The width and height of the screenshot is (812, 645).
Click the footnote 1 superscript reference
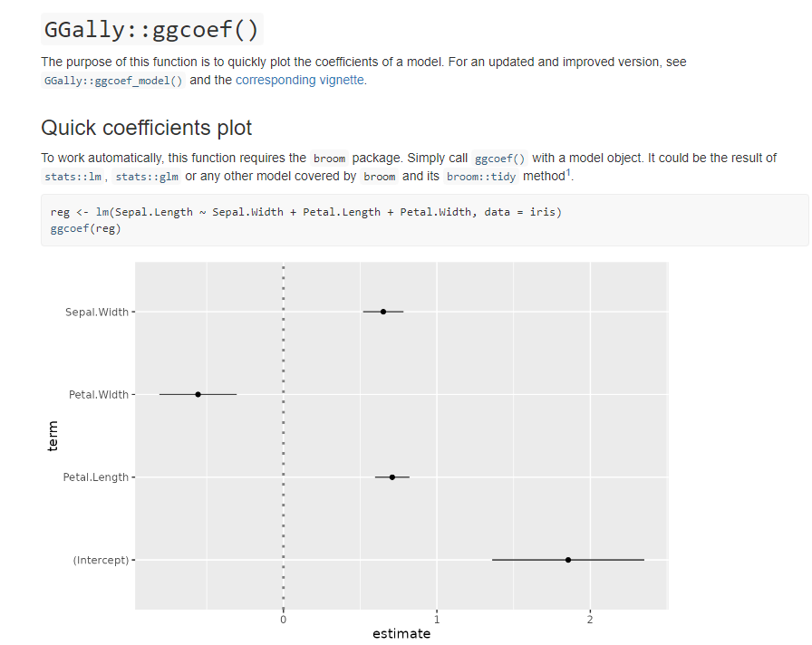coord(568,172)
